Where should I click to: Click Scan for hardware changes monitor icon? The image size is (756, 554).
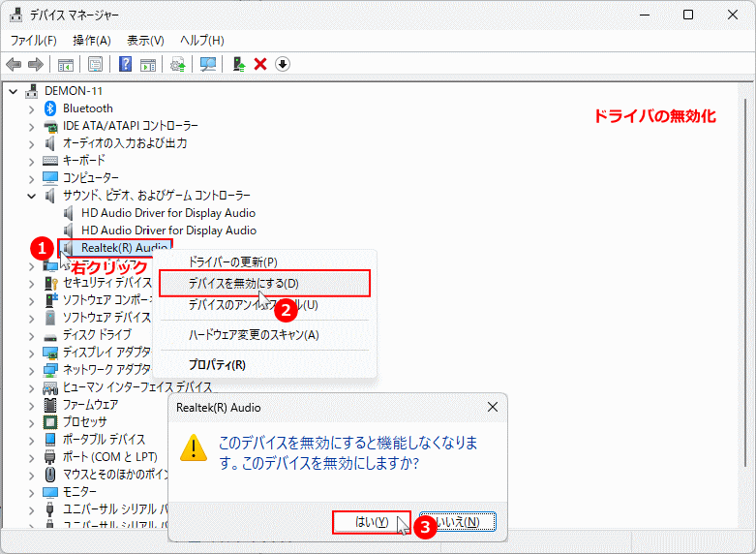click(x=208, y=64)
